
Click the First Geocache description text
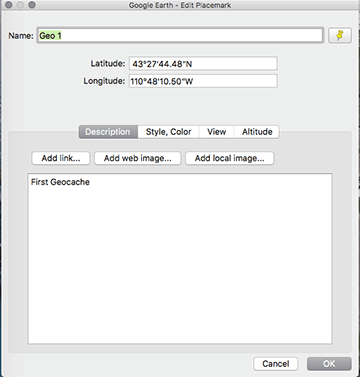pyautogui.click(x=60, y=182)
